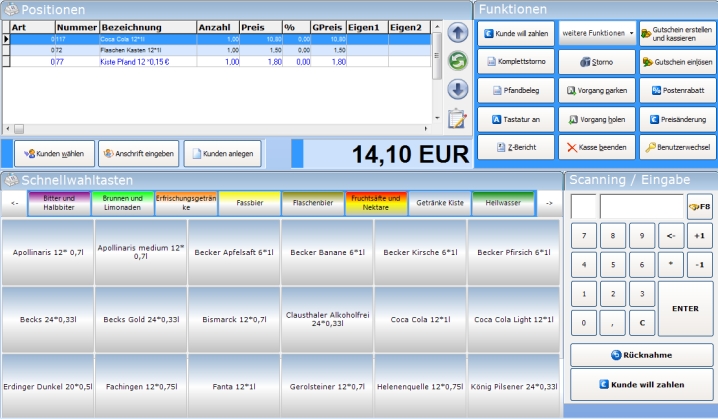
Task: Select the Heilwasser category tab
Action: (503, 202)
